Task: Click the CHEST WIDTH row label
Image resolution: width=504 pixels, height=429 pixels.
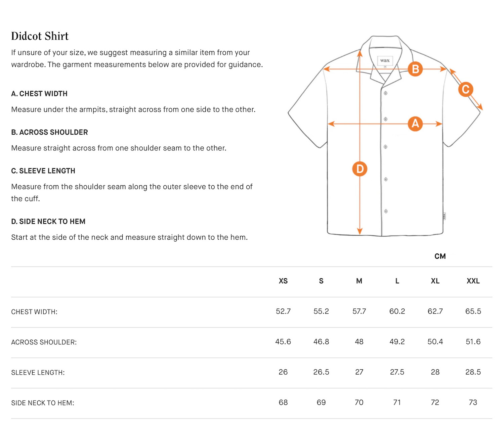Action: (x=34, y=312)
